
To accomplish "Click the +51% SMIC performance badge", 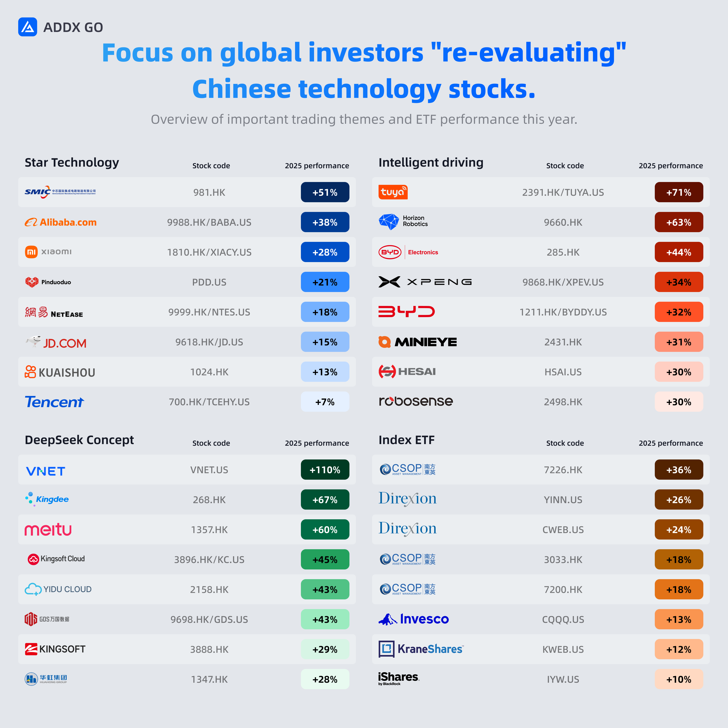I will point(325,192).
